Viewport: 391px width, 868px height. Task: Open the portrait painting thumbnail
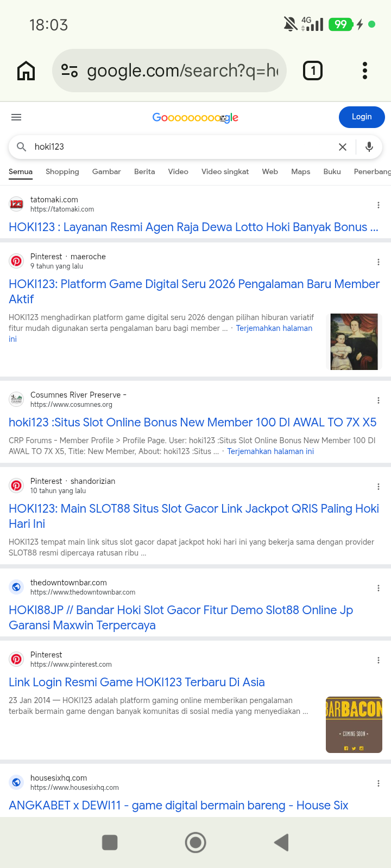click(x=354, y=342)
